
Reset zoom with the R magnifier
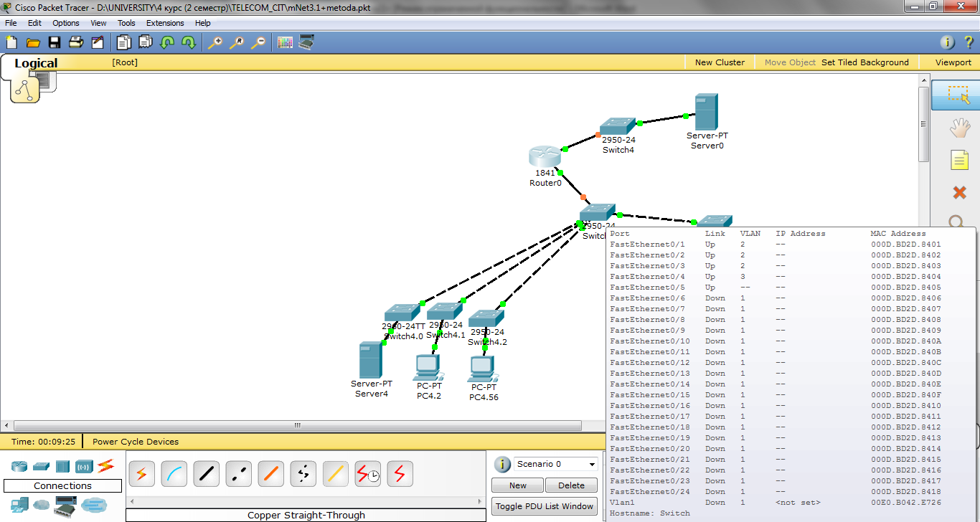click(236, 42)
